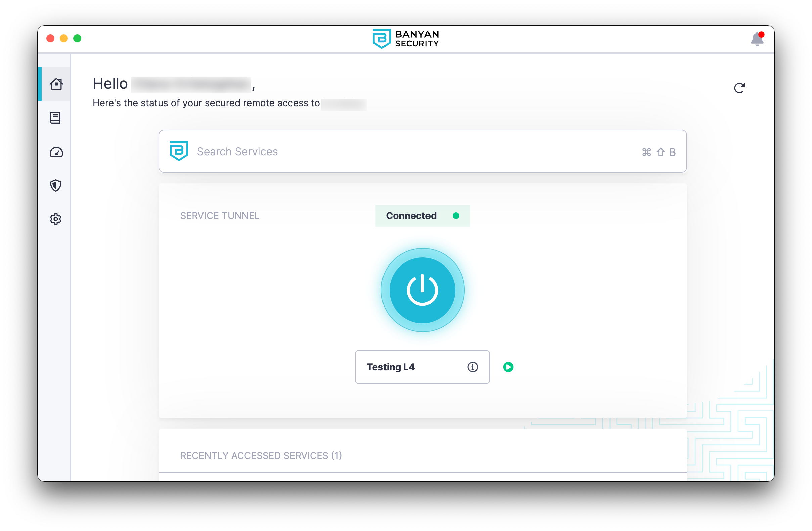Click the green window zoom button

pyautogui.click(x=78, y=38)
